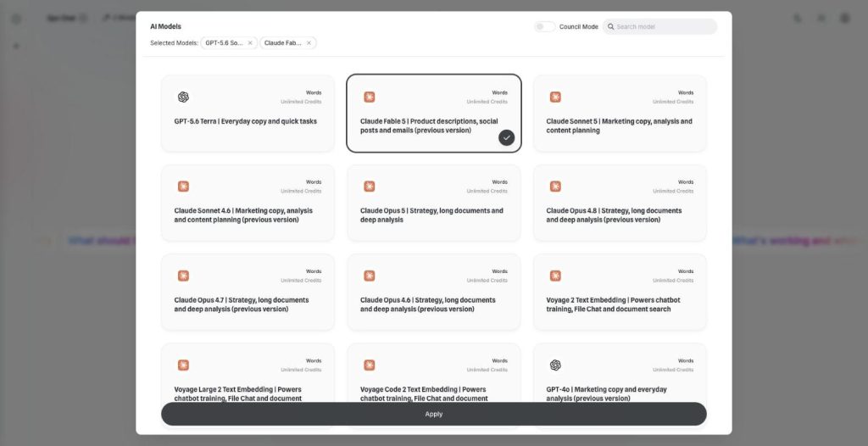
Task: Select Voyage Code 2 Text Embedding model
Action: tap(434, 373)
